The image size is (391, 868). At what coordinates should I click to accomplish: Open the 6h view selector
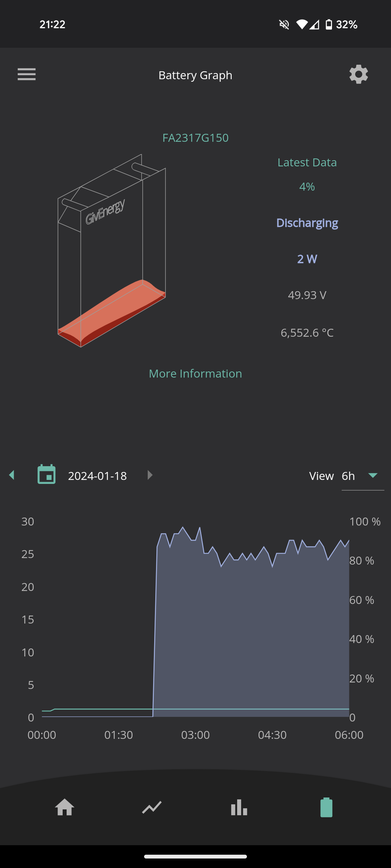click(363, 476)
